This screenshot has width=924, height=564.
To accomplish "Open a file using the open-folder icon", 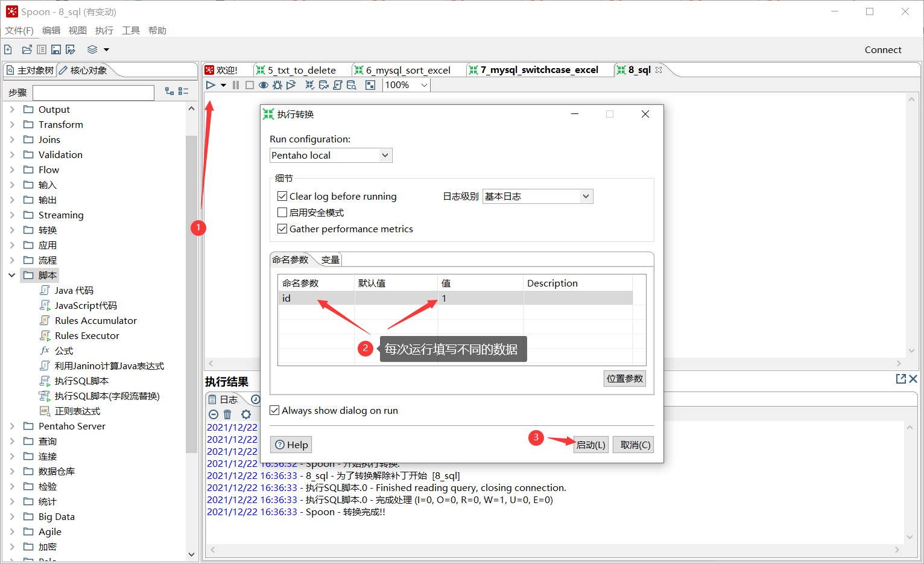I will click(27, 49).
